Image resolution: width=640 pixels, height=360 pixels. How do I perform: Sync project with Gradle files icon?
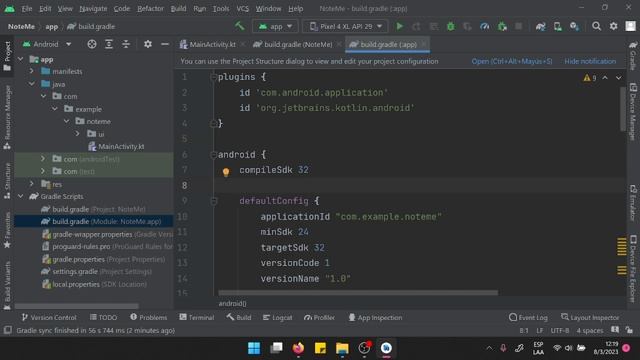[540, 26]
